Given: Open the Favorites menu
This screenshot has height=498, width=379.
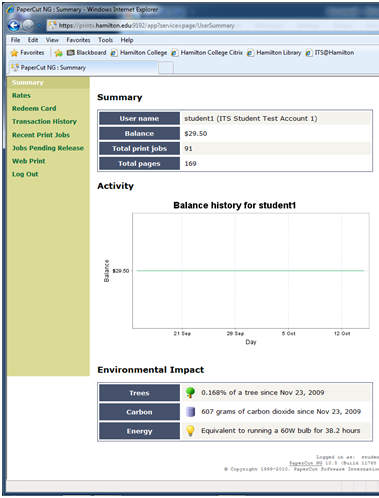Looking at the screenshot, I should point(78,40).
